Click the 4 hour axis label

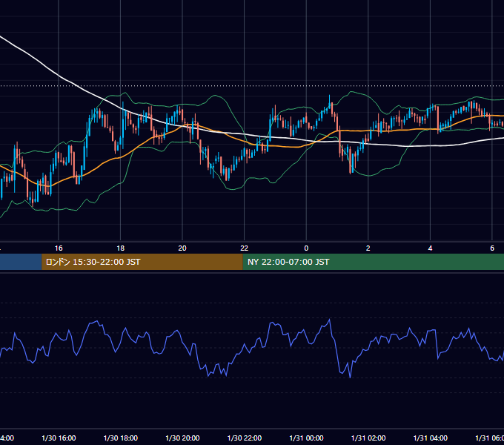(430, 248)
